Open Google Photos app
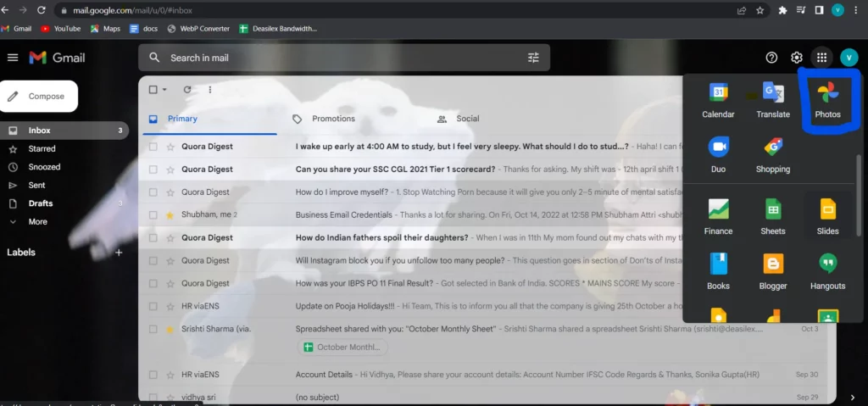The width and height of the screenshot is (868, 406). pos(827,100)
